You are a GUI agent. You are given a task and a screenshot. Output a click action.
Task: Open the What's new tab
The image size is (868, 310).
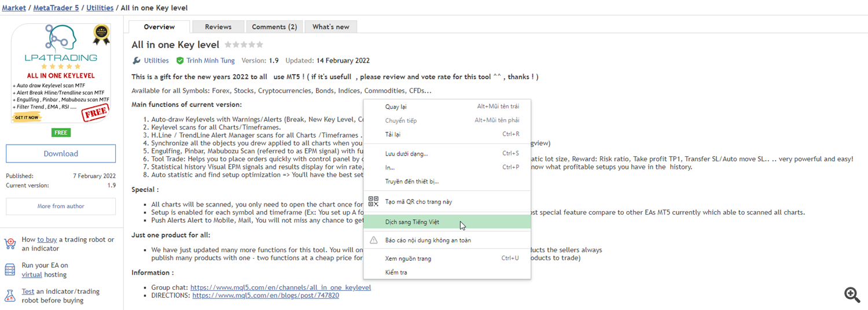pyautogui.click(x=331, y=27)
